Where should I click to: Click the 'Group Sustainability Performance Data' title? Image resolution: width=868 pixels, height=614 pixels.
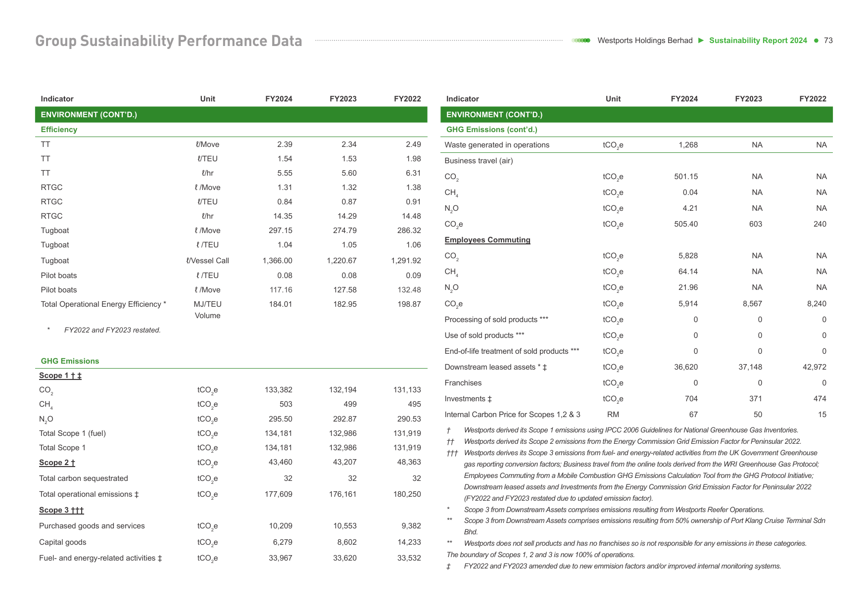tap(169, 41)
